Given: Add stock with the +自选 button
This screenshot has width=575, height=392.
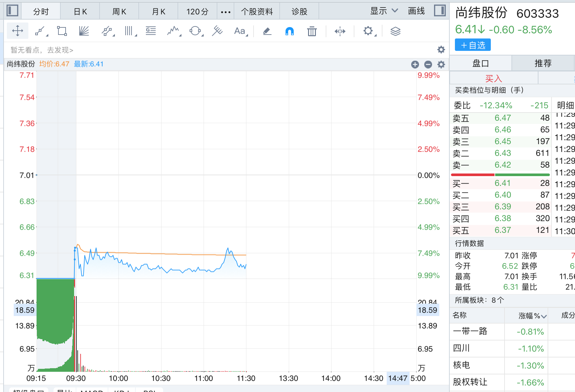Looking at the screenshot, I should [473, 45].
